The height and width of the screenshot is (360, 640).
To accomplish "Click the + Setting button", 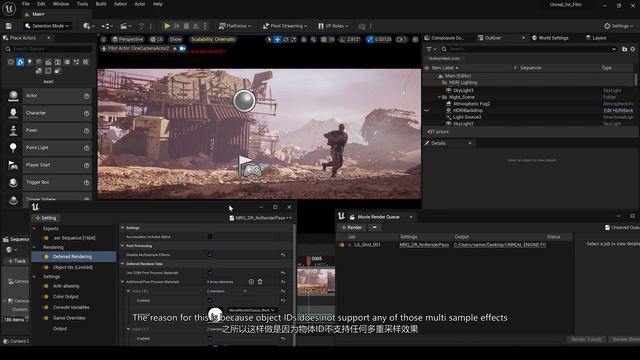I will coord(45,218).
